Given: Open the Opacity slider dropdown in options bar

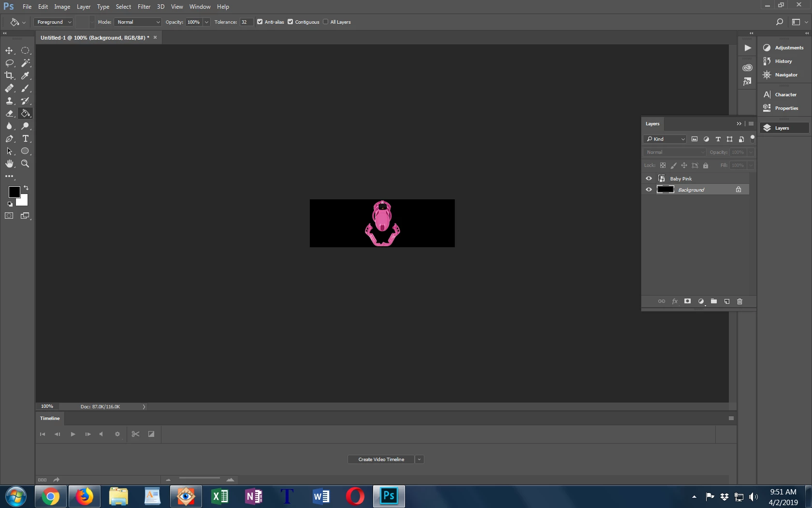Looking at the screenshot, I should point(206,22).
